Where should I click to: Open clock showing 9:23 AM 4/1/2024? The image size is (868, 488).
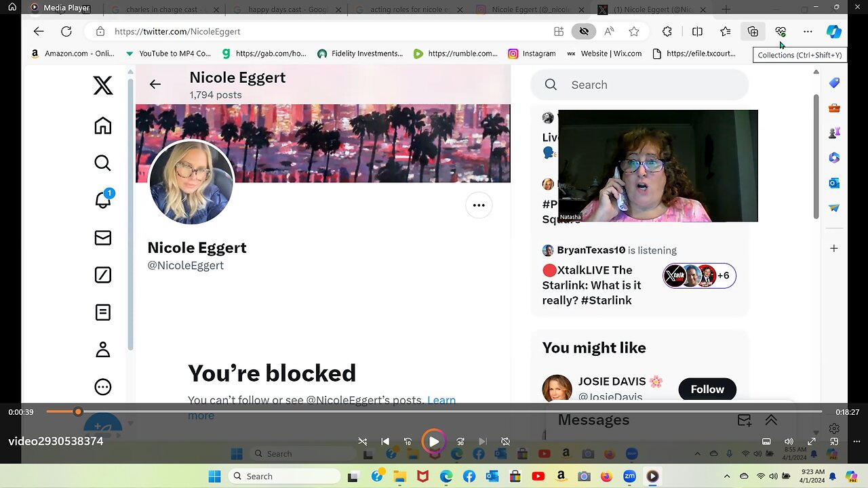click(812, 476)
